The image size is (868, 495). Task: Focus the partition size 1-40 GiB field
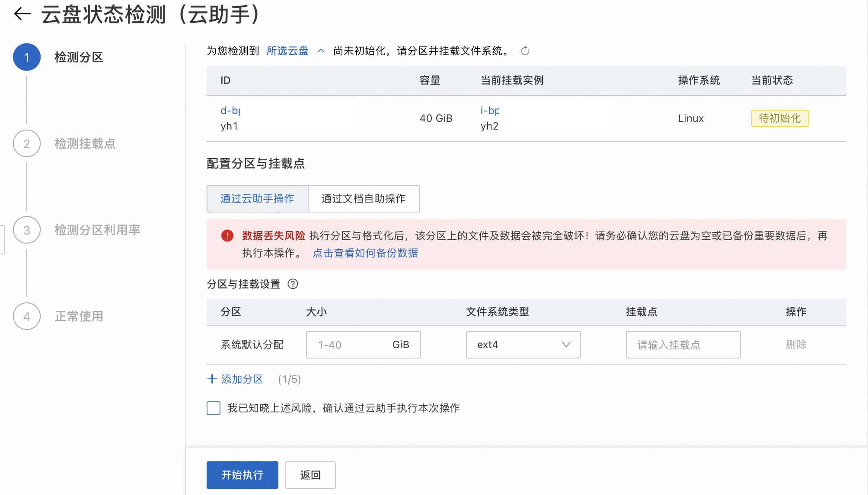point(363,345)
